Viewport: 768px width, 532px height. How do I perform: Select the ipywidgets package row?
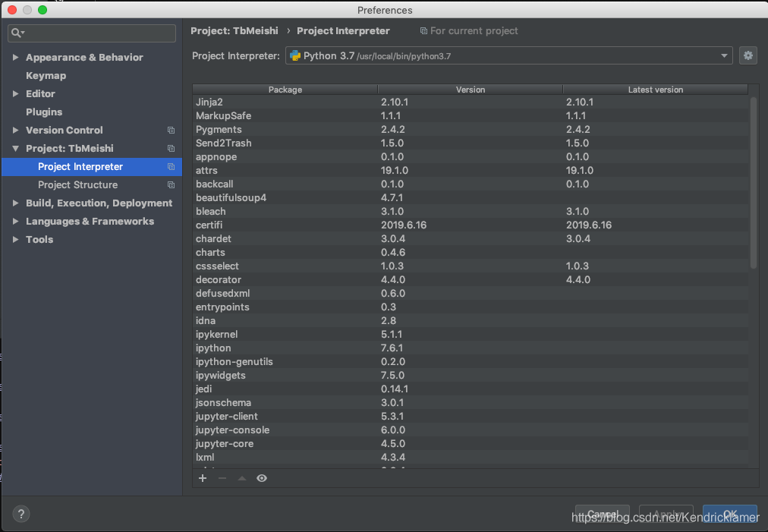(x=471, y=375)
